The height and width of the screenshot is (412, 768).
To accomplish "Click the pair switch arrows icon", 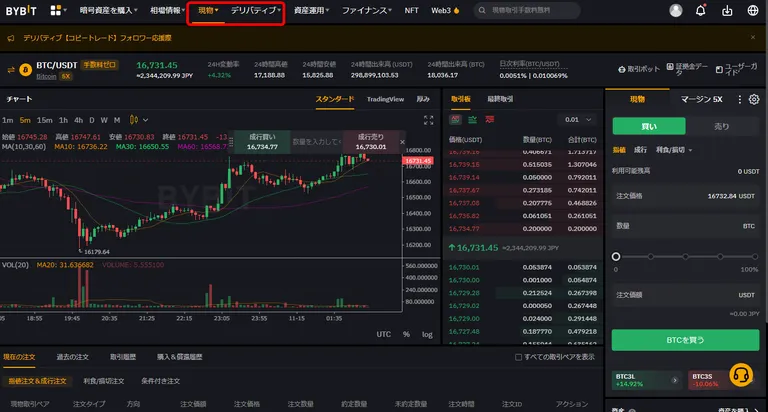I will click(x=11, y=70).
